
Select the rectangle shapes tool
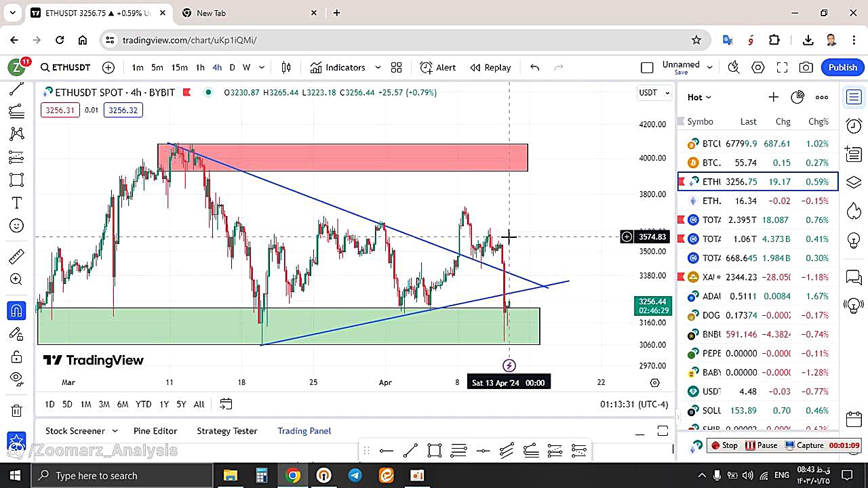pyautogui.click(x=17, y=180)
